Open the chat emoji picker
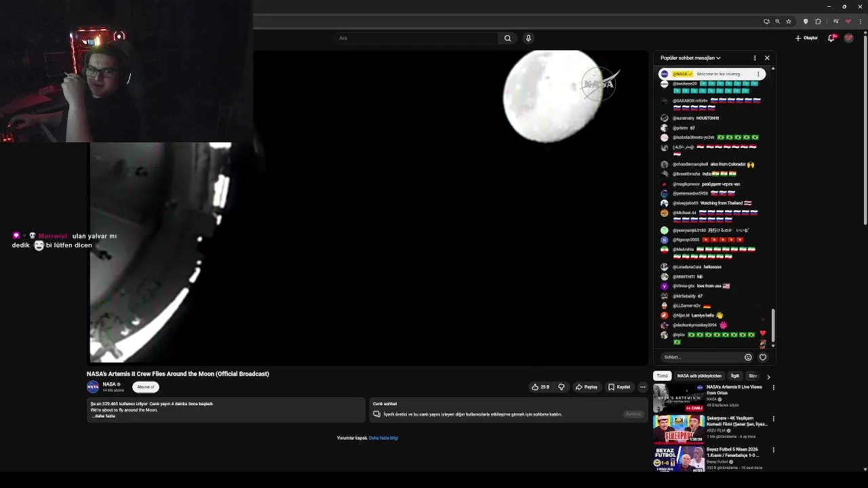Viewport: 868px width, 488px height. coord(748,357)
